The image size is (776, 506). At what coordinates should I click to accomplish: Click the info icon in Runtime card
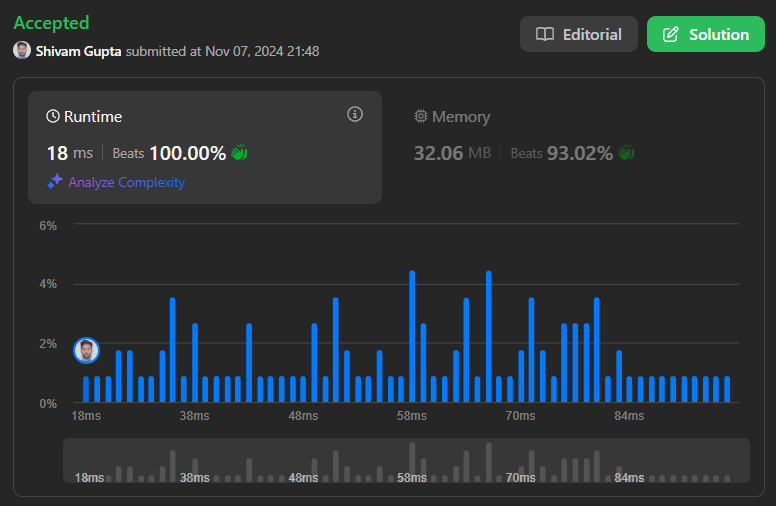click(x=354, y=115)
